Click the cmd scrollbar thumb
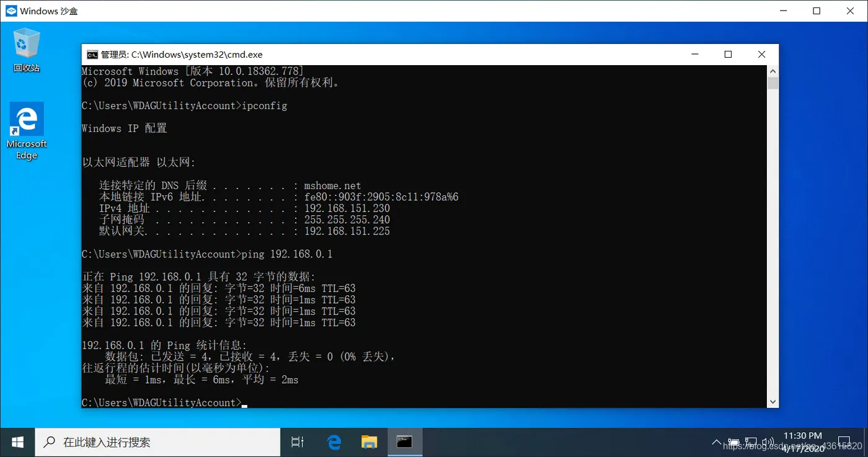The image size is (868, 457). point(773,83)
